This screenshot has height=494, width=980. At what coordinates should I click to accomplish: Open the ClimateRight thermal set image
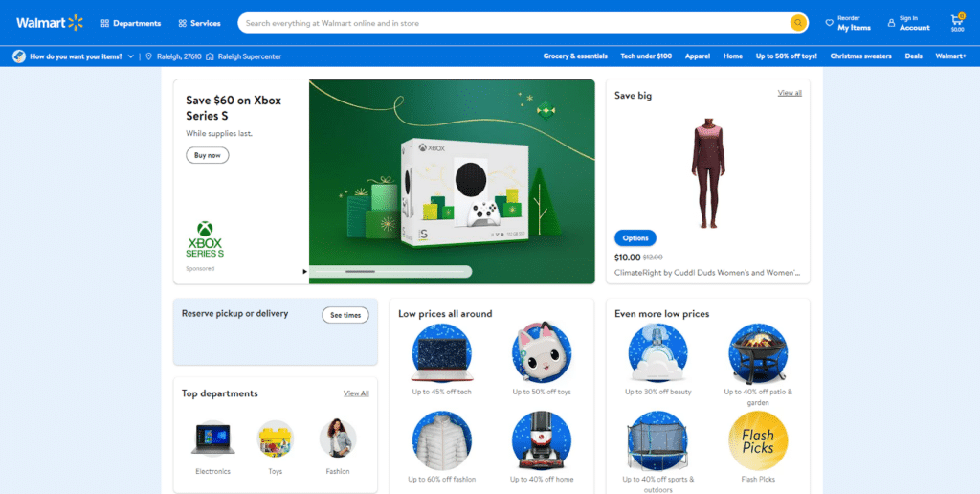(708, 172)
